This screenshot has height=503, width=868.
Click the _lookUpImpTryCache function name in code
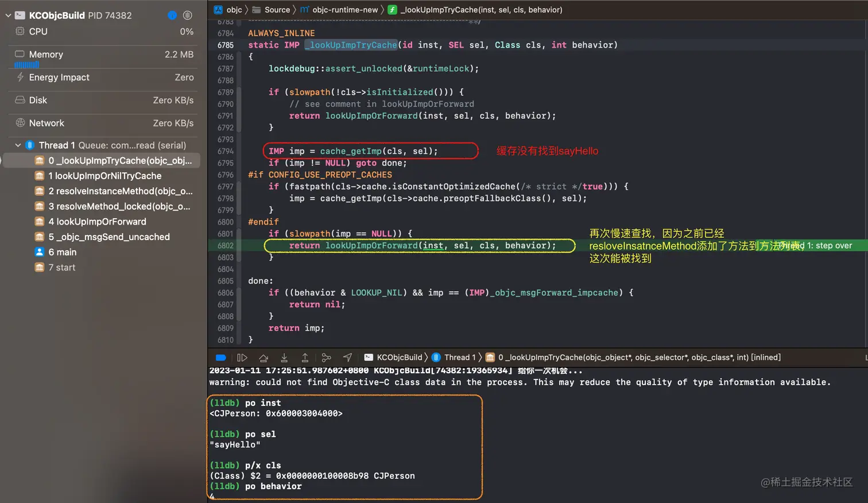(351, 45)
